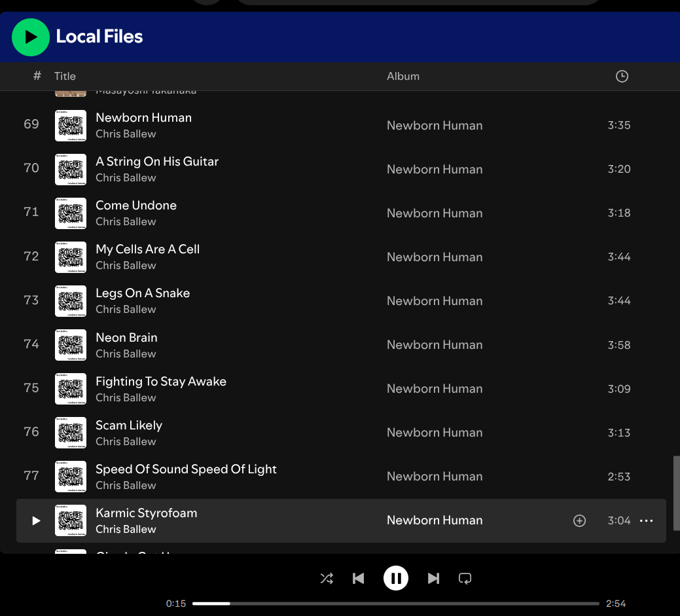Click the Legs On A Snake cover art

71,300
